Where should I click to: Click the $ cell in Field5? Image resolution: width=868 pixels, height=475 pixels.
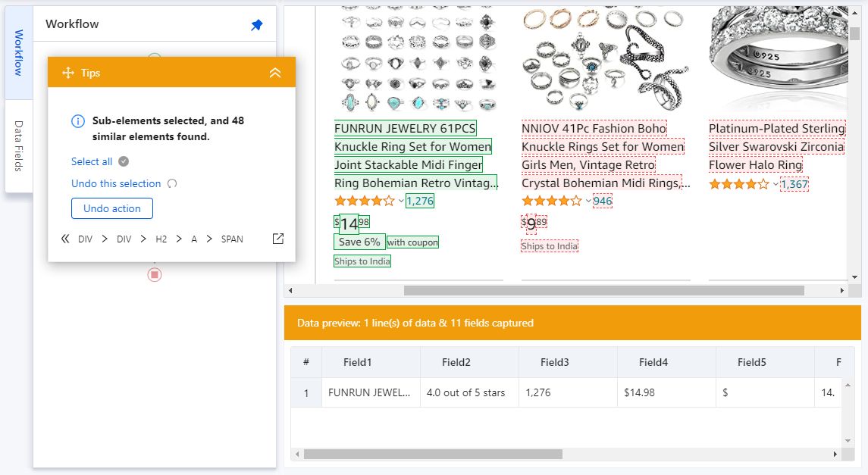pyautogui.click(x=765, y=392)
